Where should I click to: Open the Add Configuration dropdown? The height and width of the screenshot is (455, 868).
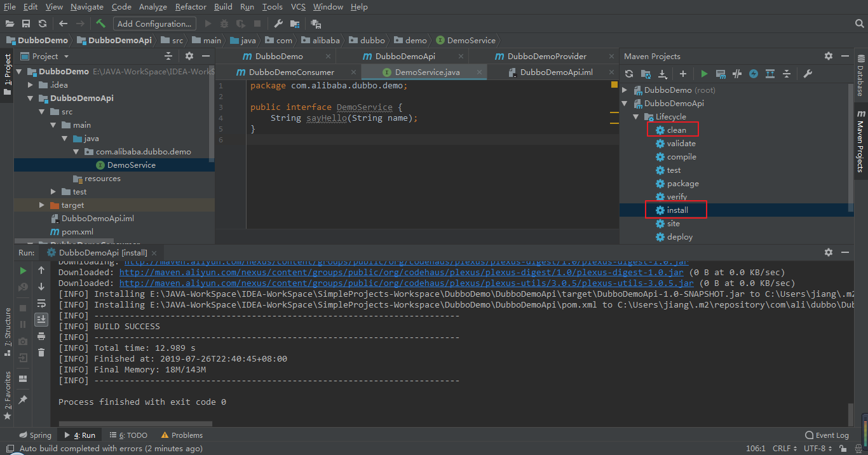(154, 24)
